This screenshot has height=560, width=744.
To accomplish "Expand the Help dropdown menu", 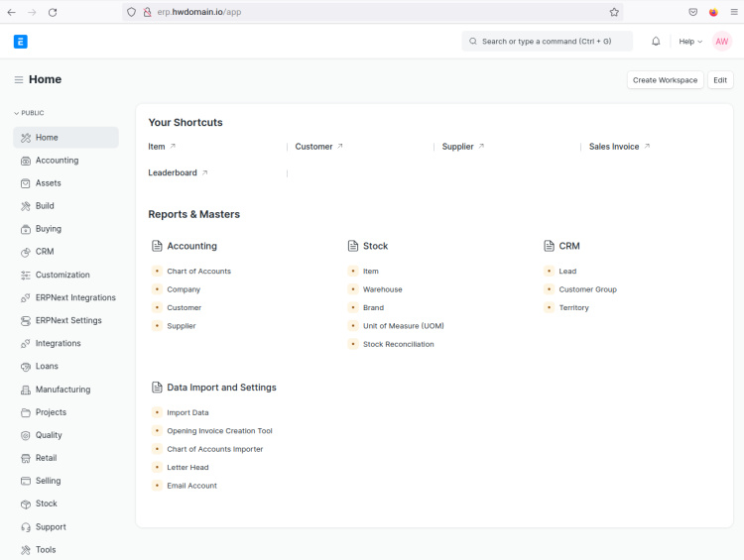I will click(x=690, y=42).
